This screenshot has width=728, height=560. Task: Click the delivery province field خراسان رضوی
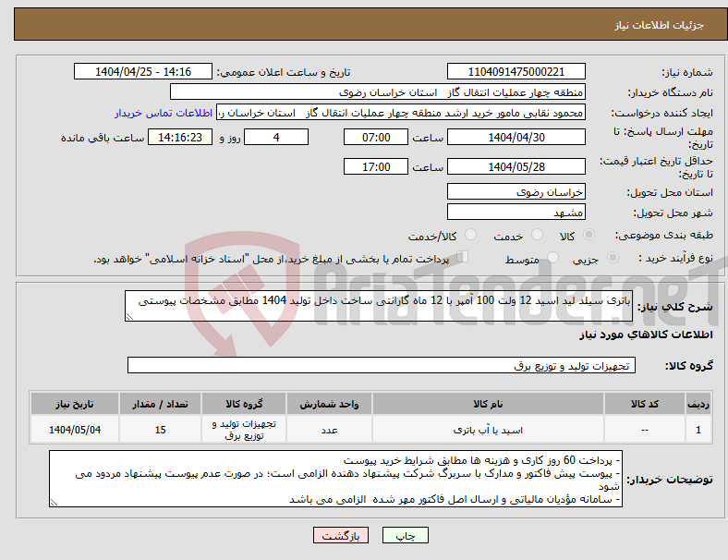click(516, 192)
